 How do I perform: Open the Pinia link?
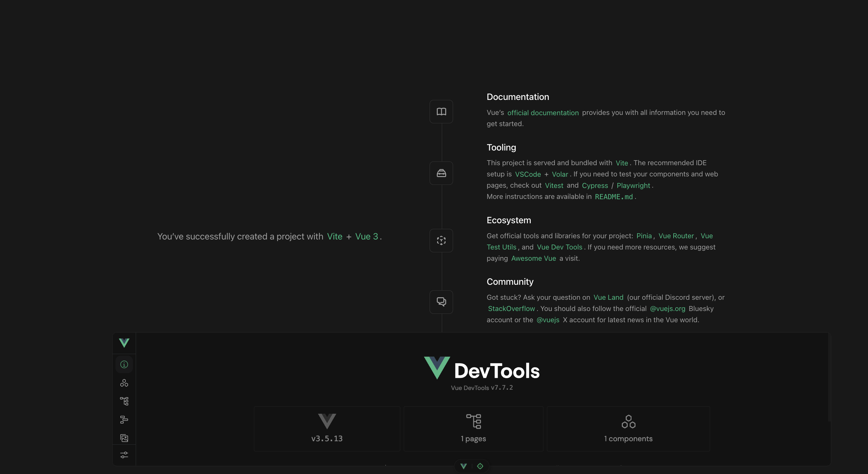coord(644,236)
